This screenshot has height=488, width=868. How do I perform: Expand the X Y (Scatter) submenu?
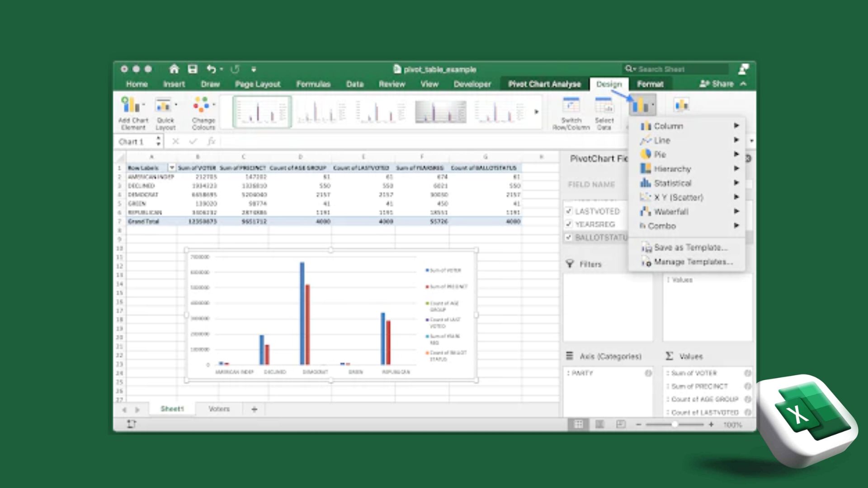[736, 197]
